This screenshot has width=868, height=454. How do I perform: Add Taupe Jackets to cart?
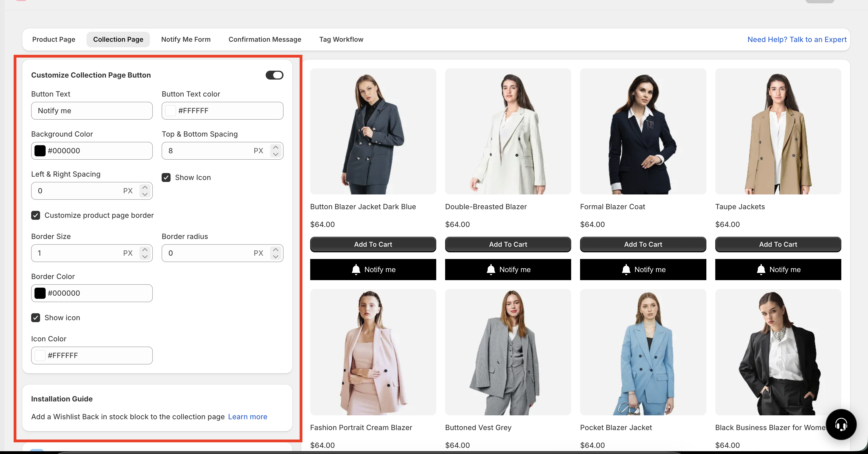tap(778, 244)
